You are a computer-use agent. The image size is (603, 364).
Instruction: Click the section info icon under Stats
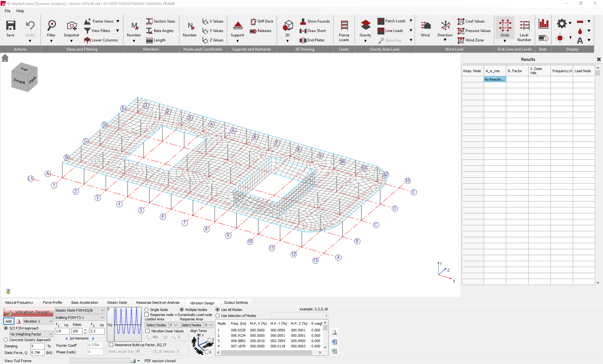(543, 38)
